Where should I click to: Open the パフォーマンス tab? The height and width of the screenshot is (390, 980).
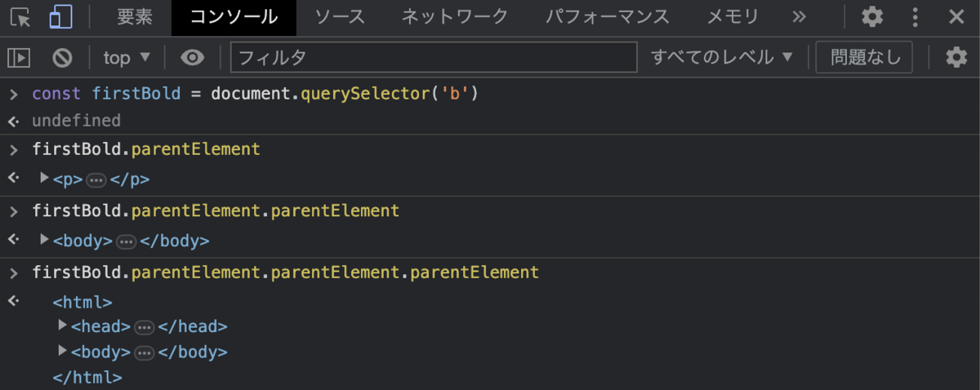click(608, 16)
